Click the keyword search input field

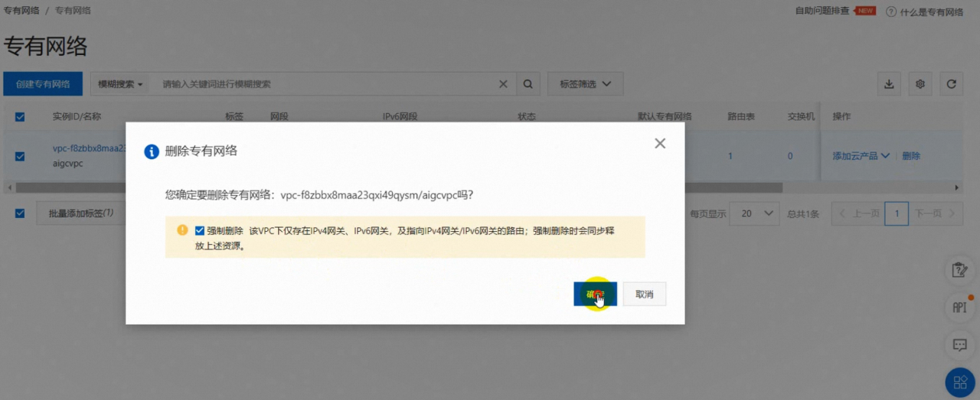[x=325, y=84]
